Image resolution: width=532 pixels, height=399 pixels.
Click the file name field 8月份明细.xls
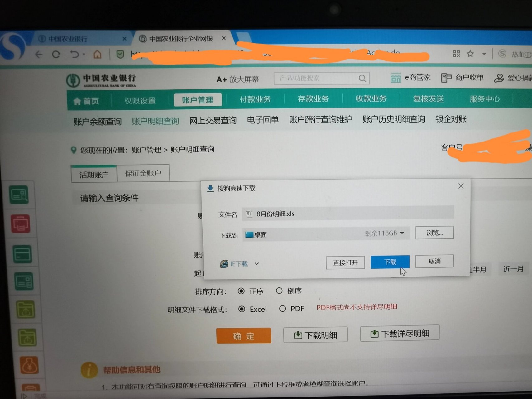348,214
